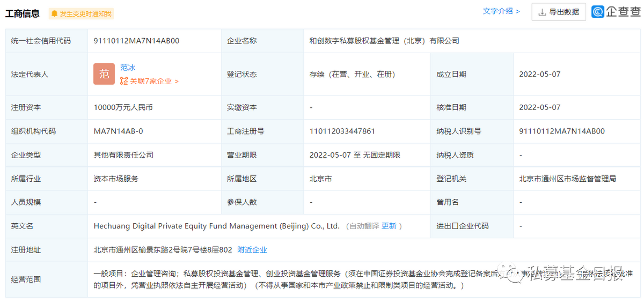Select credit code 91110112MA7N14AB00 under 统一社会信用代码
The width and height of the screenshot is (644, 302).
coord(136,41)
